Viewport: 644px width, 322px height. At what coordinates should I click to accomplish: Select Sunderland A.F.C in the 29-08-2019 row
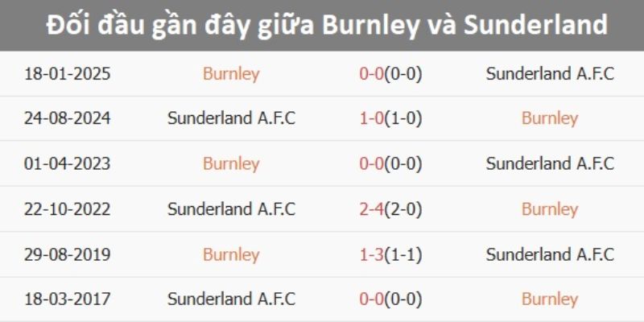click(x=550, y=255)
